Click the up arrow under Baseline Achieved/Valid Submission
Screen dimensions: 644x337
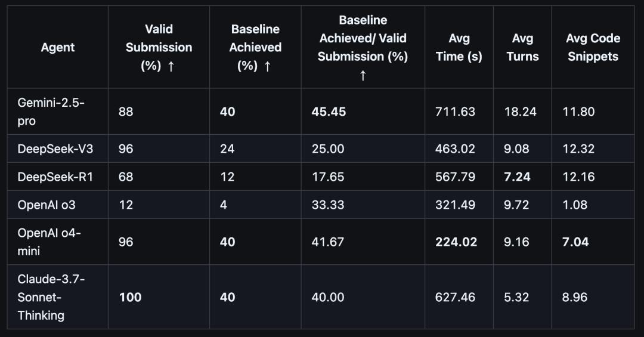[363, 75]
